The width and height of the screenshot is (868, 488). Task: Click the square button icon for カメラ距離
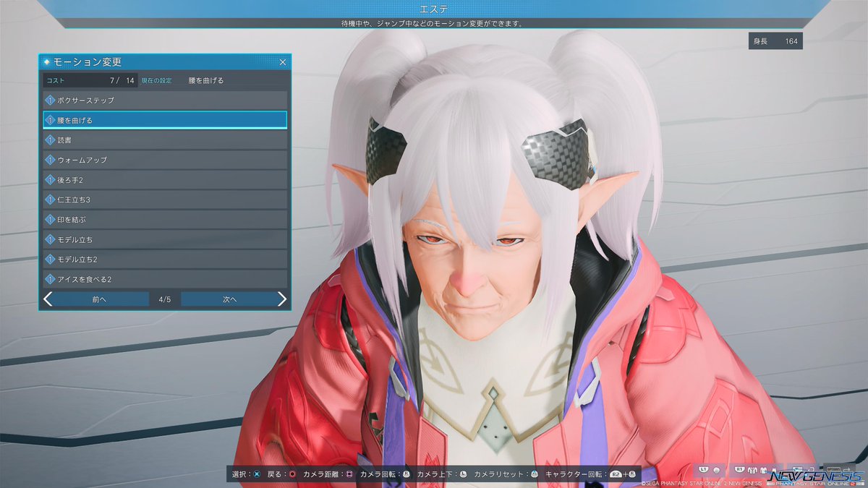pyautogui.click(x=349, y=474)
